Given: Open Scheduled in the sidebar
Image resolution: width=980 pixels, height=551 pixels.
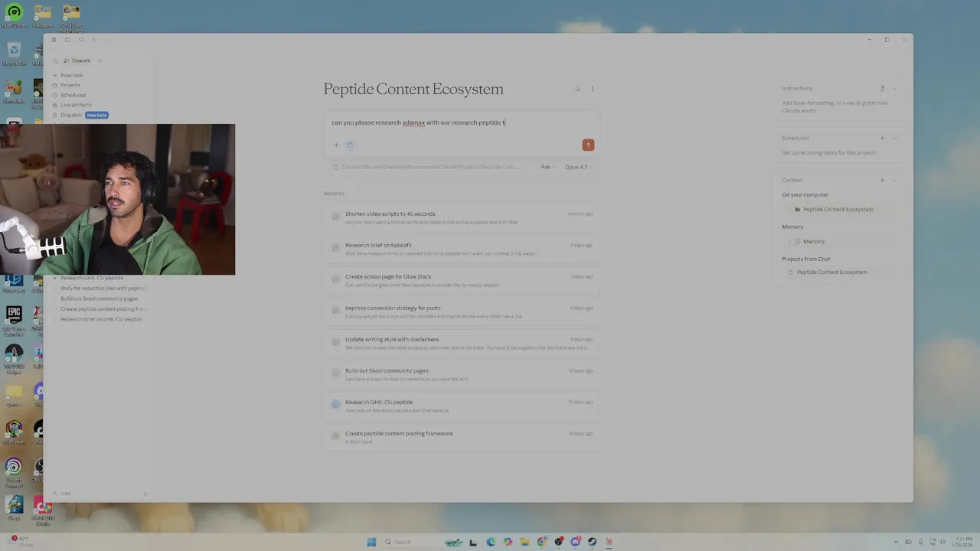Looking at the screenshot, I should pyautogui.click(x=73, y=95).
